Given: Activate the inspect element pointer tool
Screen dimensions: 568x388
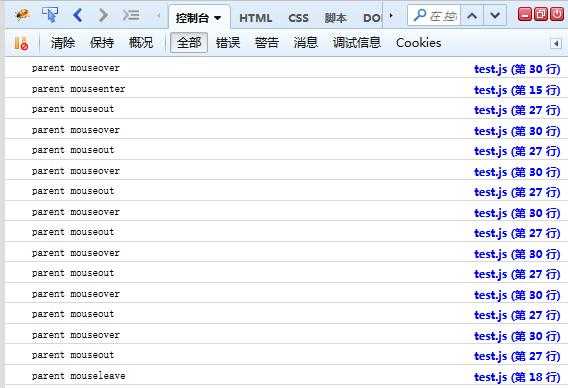Looking at the screenshot, I should [50, 15].
